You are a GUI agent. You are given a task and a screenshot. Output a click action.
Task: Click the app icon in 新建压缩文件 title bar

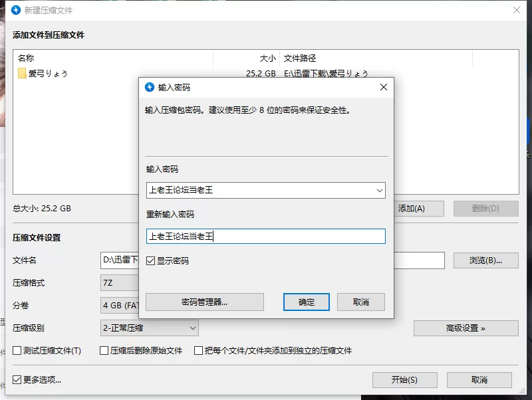[x=16, y=10]
